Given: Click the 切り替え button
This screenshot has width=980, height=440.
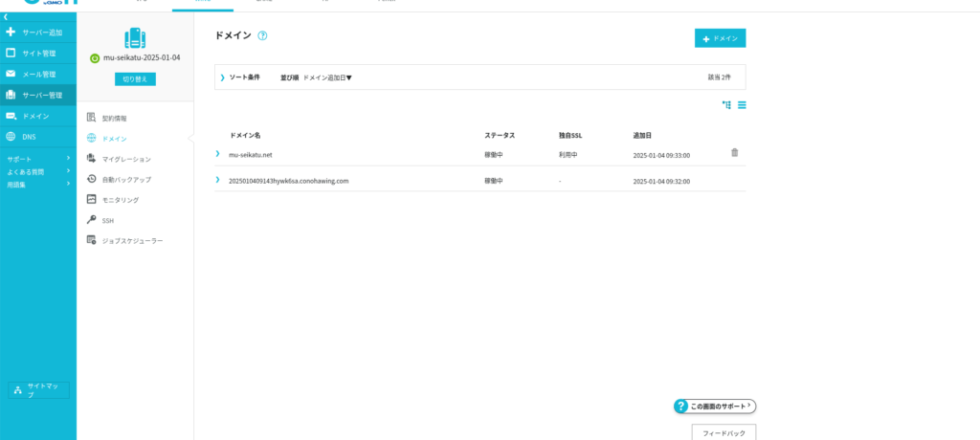Looking at the screenshot, I should tap(135, 79).
